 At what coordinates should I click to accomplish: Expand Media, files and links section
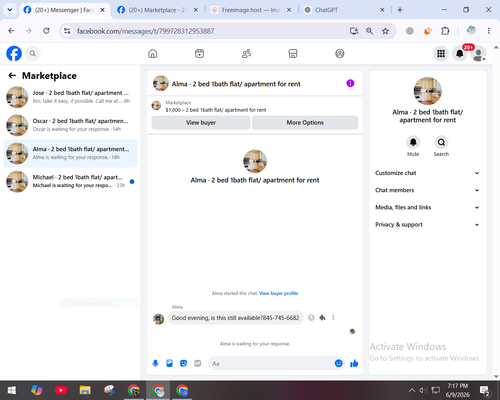(427, 207)
